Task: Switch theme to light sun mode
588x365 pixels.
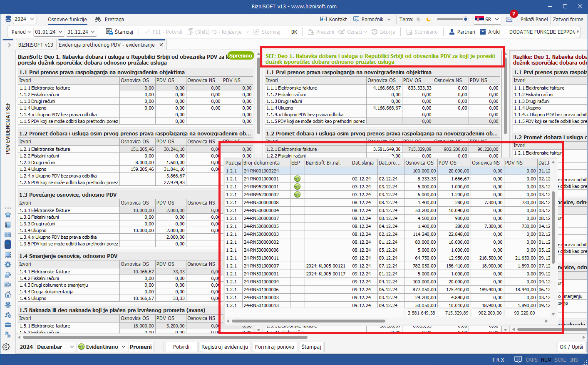Action: [418, 20]
